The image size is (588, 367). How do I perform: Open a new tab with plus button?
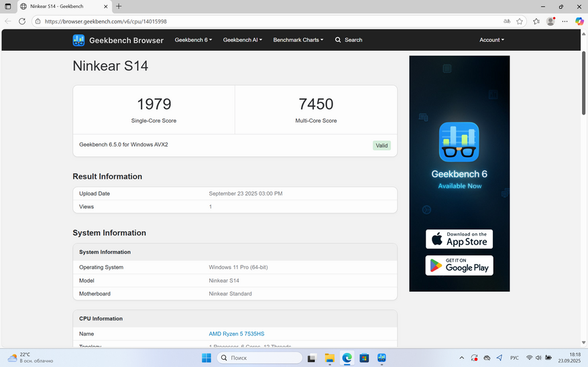tap(119, 7)
